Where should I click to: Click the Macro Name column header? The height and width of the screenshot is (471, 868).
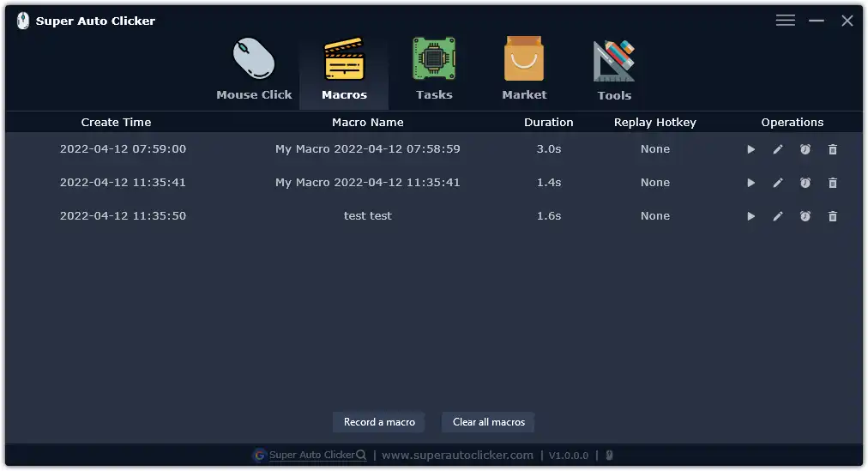pos(368,123)
